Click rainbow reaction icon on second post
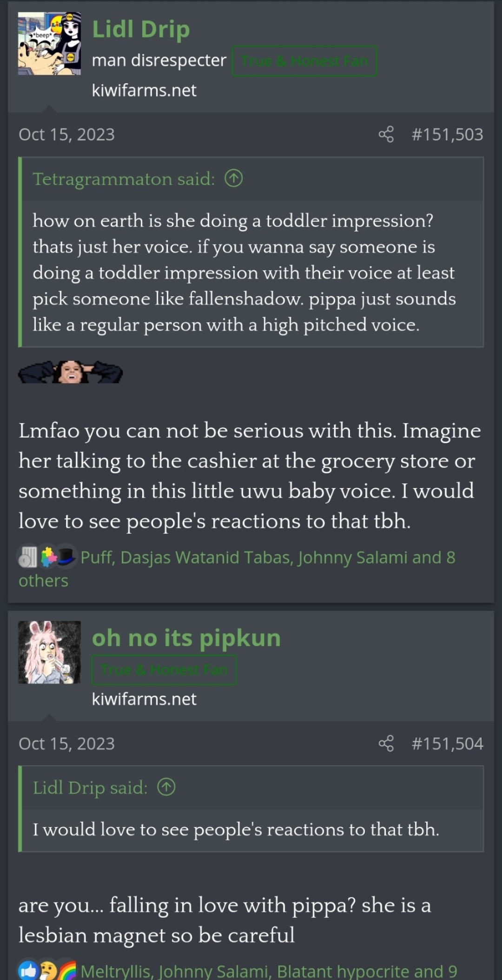Image resolution: width=502 pixels, height=980 pixels. [67, 970]
